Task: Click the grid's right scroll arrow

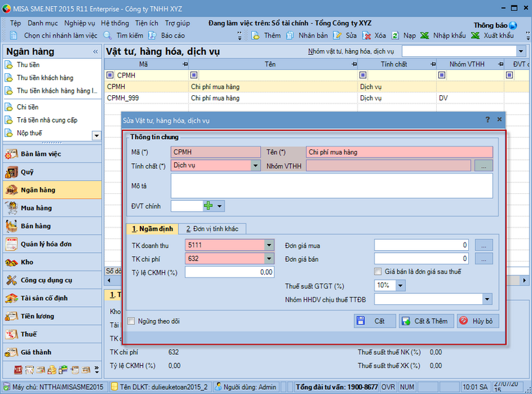Action: coord(524,280)
